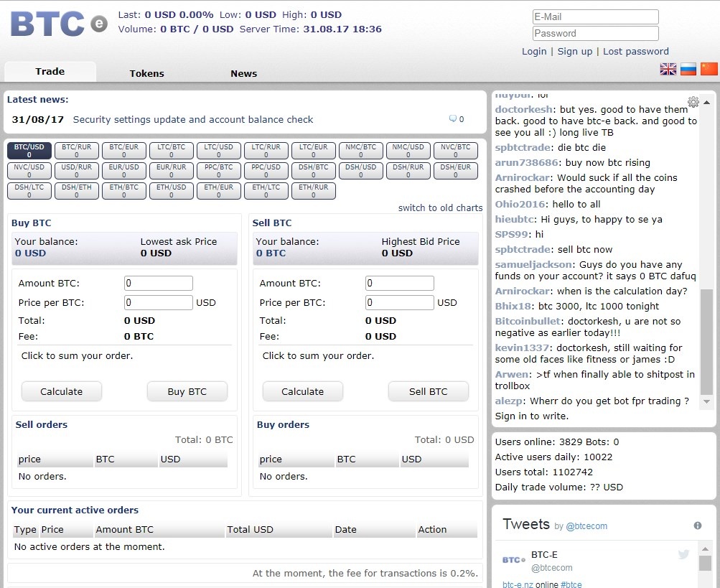Click Twitter bird icon in tweet
Image resolution: width=720 pixels, height=588 pixels.
click(683, 554)
